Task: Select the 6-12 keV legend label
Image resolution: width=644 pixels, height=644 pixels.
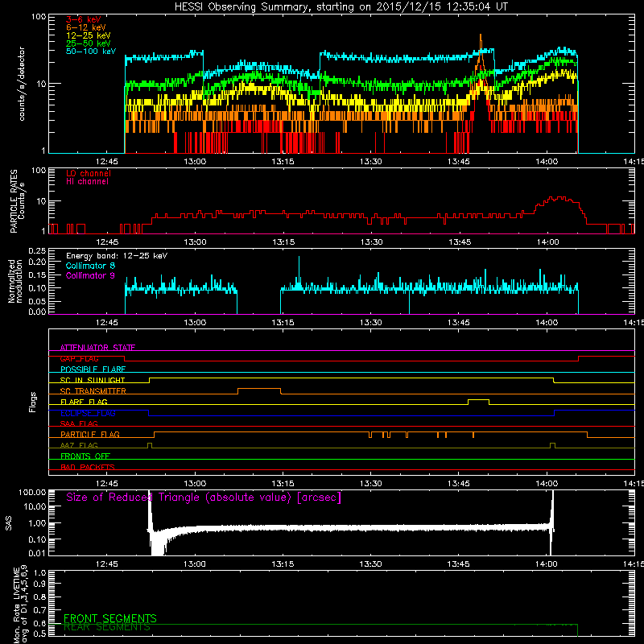Action: pyautogui.click(x=86, y=27)
